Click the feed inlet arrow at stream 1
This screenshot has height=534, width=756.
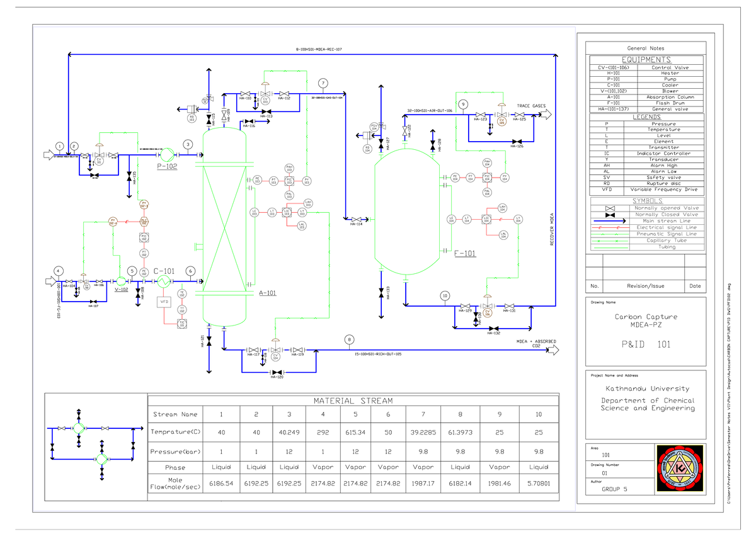coord(49,154)
